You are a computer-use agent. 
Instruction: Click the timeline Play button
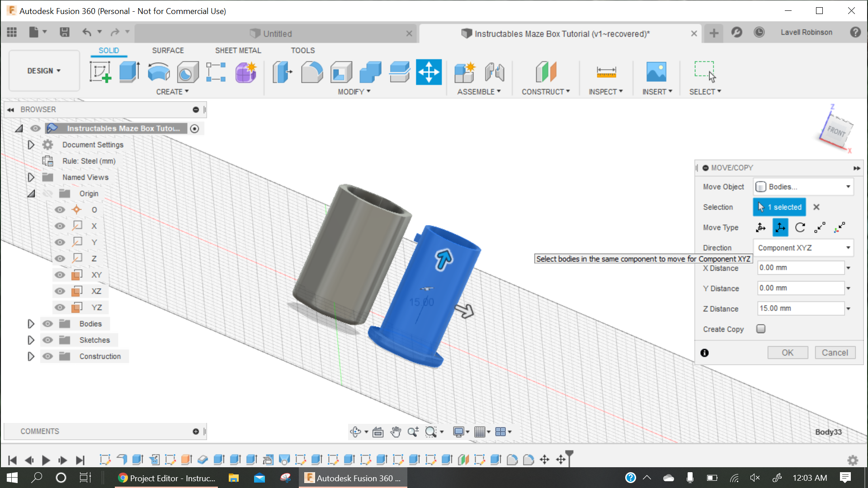coord(46,460)
